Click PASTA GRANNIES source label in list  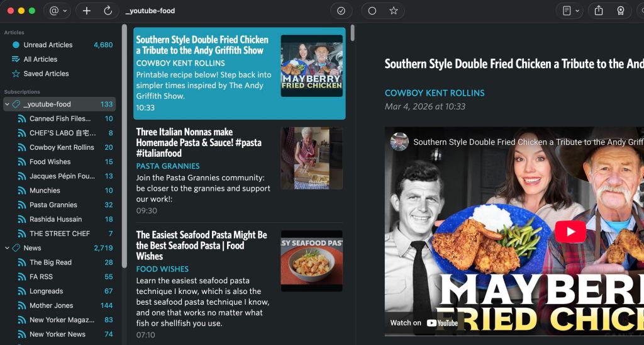[168, 166]
